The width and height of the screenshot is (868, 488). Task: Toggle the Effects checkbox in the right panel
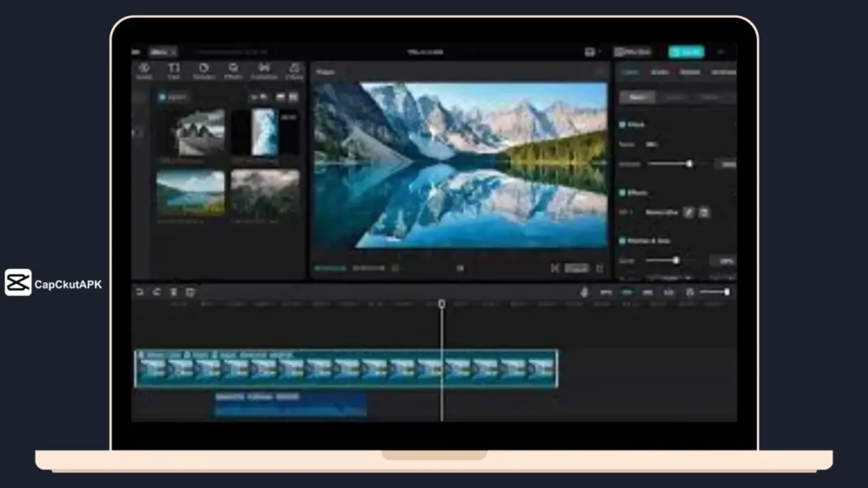tap(620, 193)
